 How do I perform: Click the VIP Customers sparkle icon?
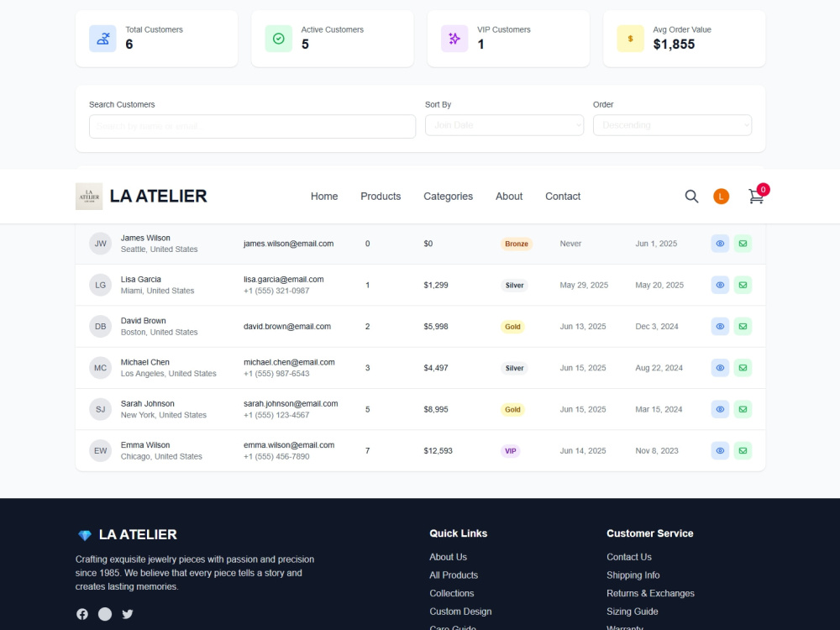tap(454, 39)
